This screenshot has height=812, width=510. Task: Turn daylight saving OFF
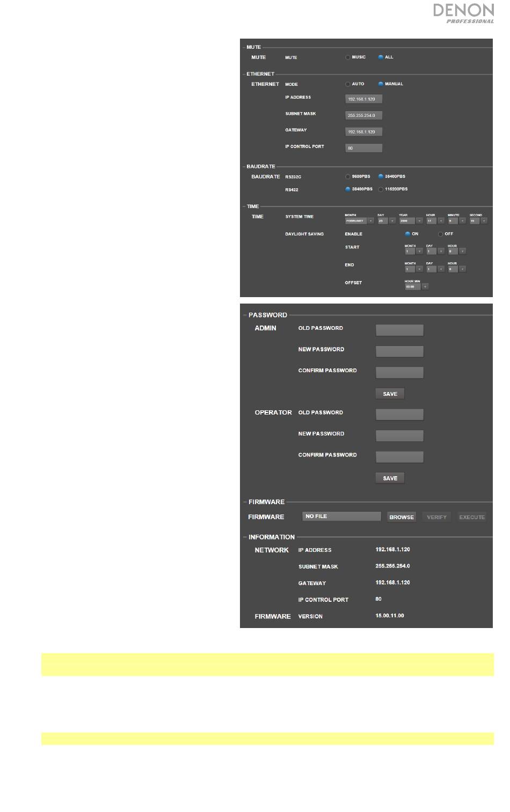click(441, 234)
